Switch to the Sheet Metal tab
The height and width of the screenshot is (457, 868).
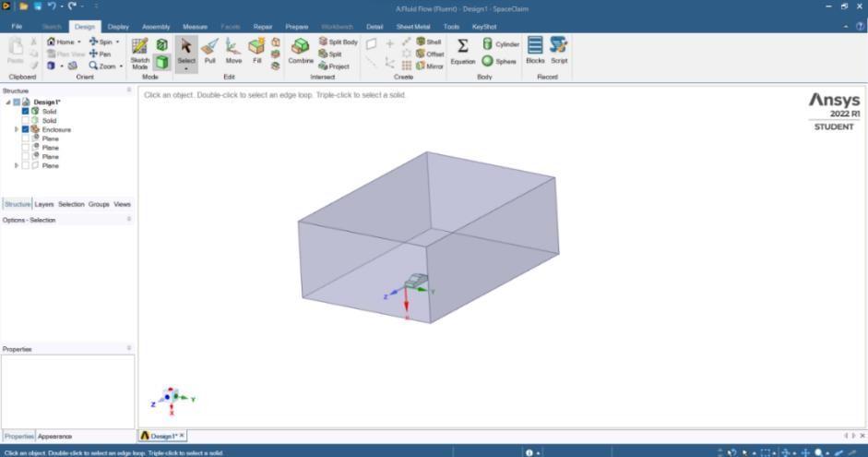413,27
